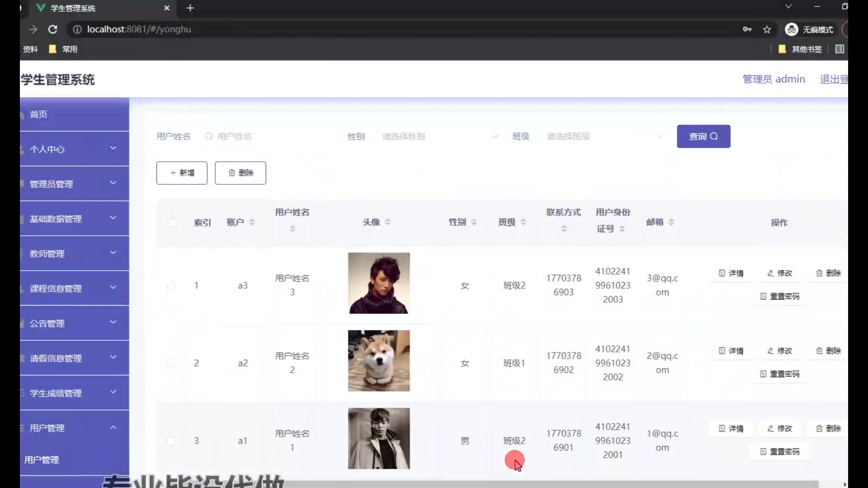Click sort arrows beside 邮箱 header

[x=671, y=222]
